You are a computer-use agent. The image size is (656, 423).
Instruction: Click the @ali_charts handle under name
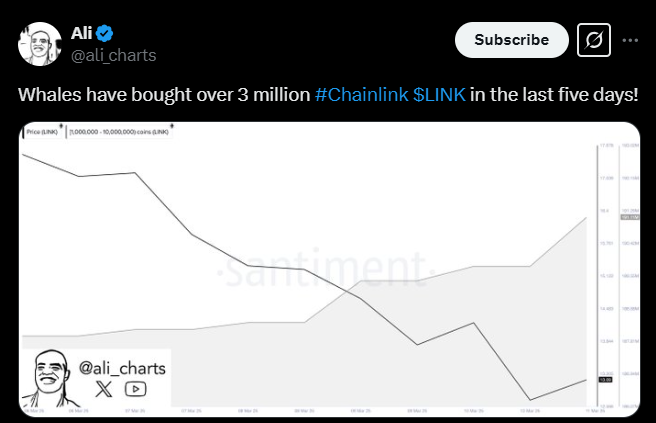coord(112,54)
